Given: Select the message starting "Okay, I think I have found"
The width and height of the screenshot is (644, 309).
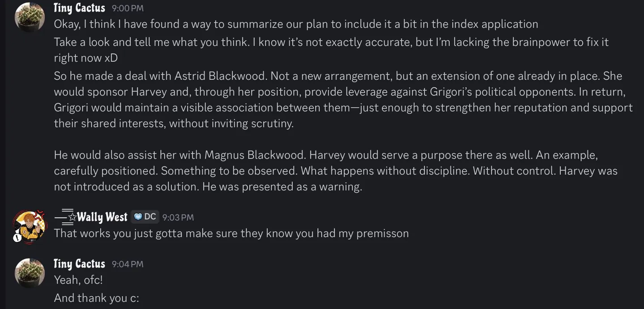Looking at the screenshot, I should tap(296, 24).
